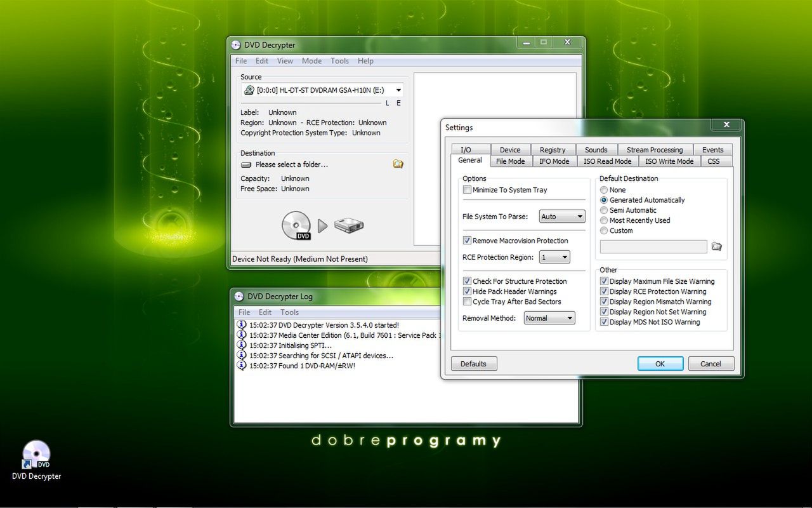The image size is (812, 508).
Task: Click 'Please select a folder...' destination text
Action: pyautogui.click(x=292, y=164)
